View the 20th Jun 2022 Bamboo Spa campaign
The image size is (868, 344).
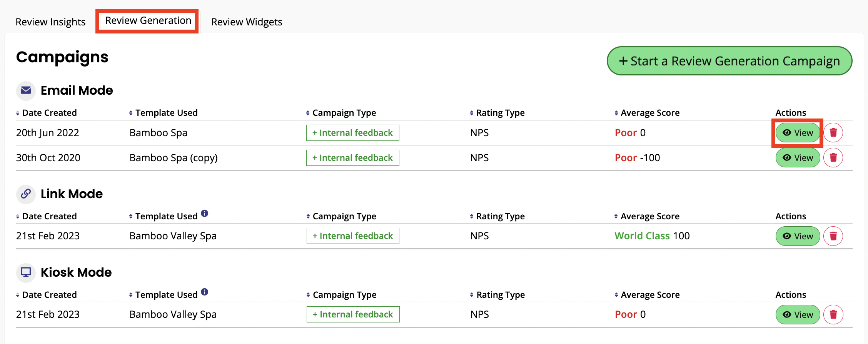coord(798,133)
